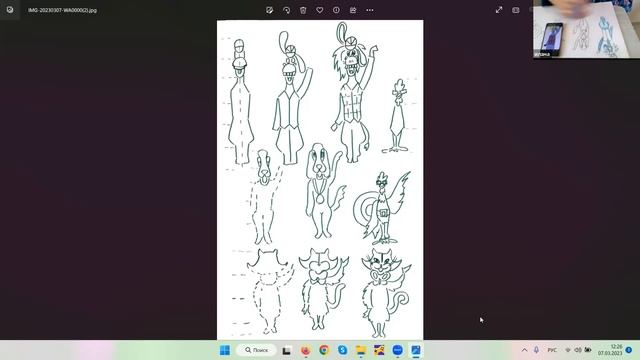Viewport: 640px width, 360px height.
Task: Click the drawing of cartoon animals image
Action: (x=320, y=180)
